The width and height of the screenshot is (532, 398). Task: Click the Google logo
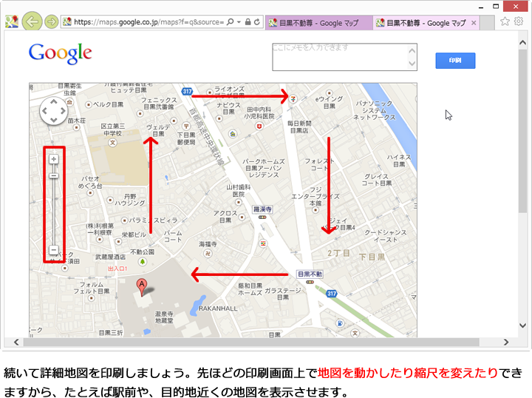[x=61, y=54]
